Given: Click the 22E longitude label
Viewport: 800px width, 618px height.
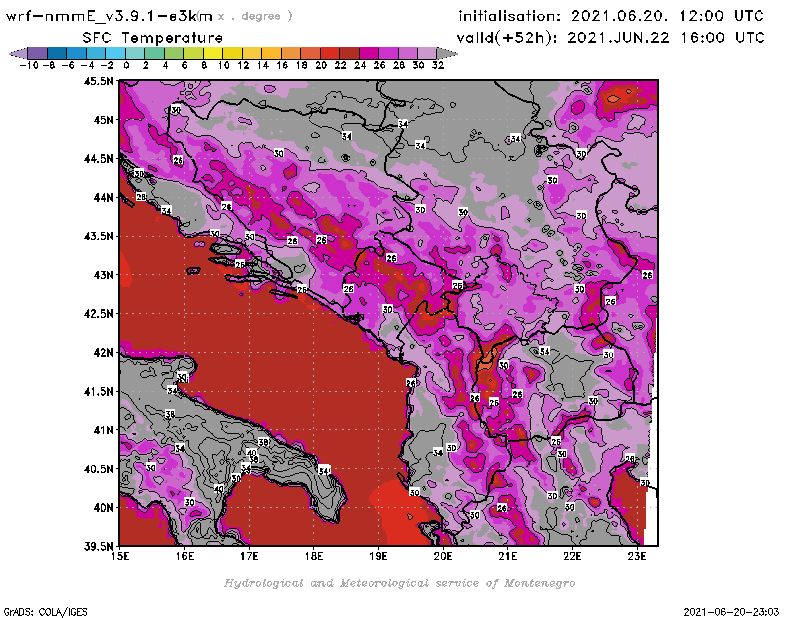Looking at the screenshot, I should 572,556.
